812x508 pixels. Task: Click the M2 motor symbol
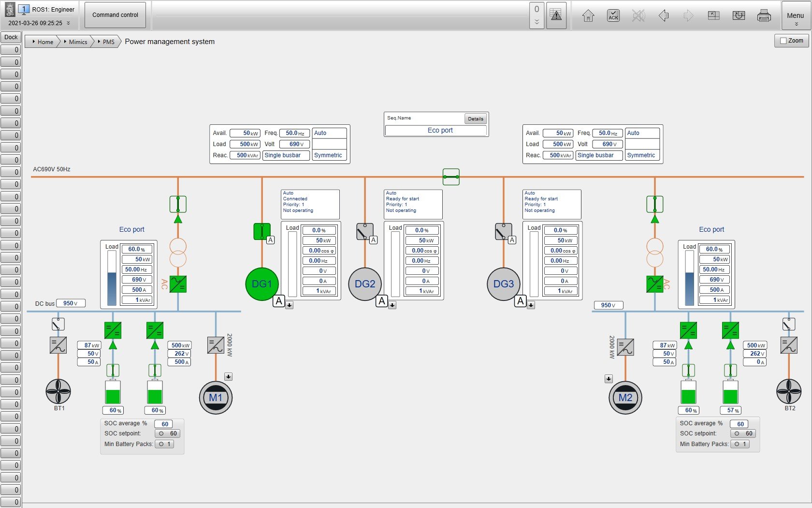pyautogui.click(x=625, y=398)
